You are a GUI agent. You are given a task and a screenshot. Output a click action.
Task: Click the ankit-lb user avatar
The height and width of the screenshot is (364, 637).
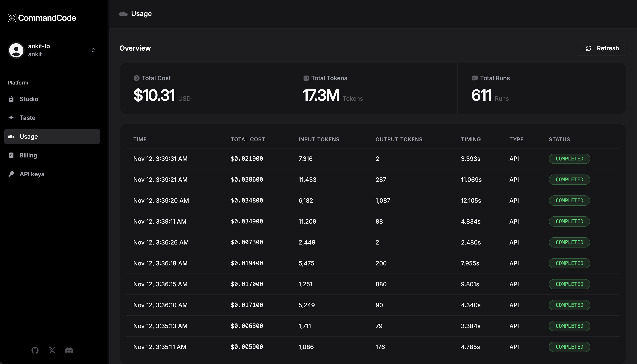click(16, 50)
